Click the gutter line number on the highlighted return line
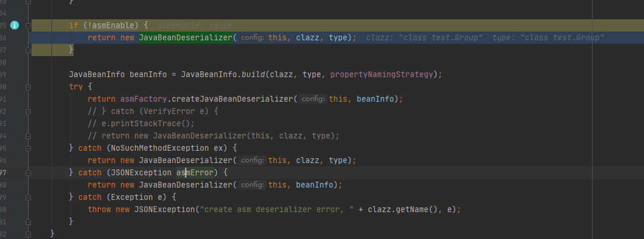Image resolution: width=644 pixels, height=239 pixels. pyautogui.click(x=4, y=38)
